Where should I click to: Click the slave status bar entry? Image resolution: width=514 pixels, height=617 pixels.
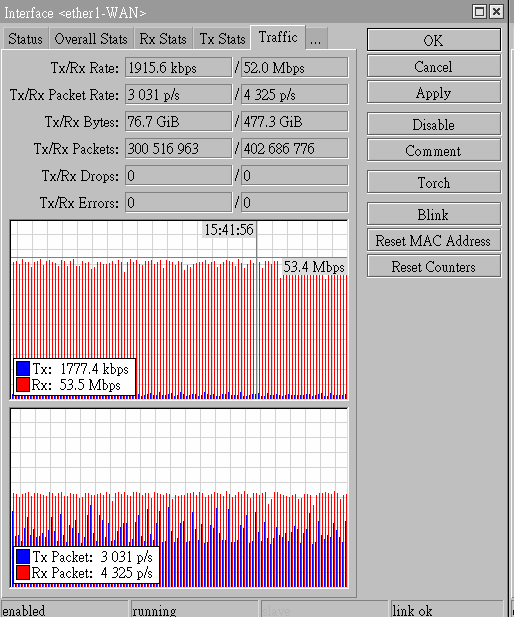324,610
